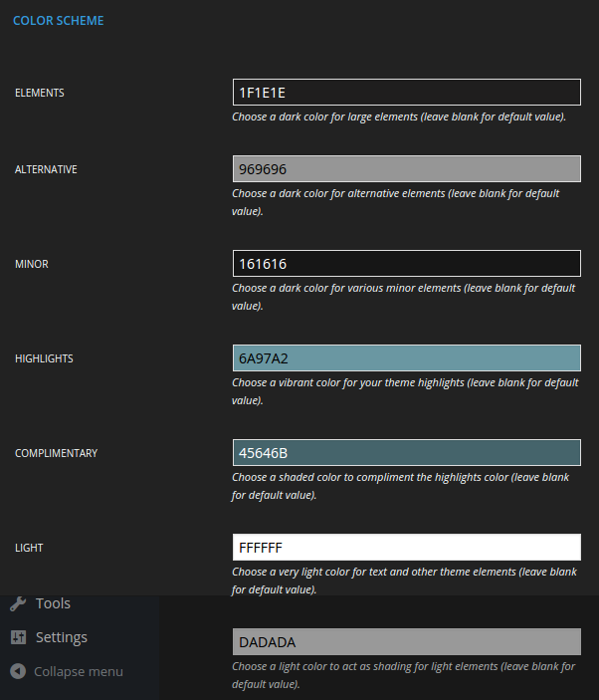Image resolution: width=599 pixels, height=700 pixels.
Task: Focus the Elements color field 1F1E1E
Action: tap(406, 93)
